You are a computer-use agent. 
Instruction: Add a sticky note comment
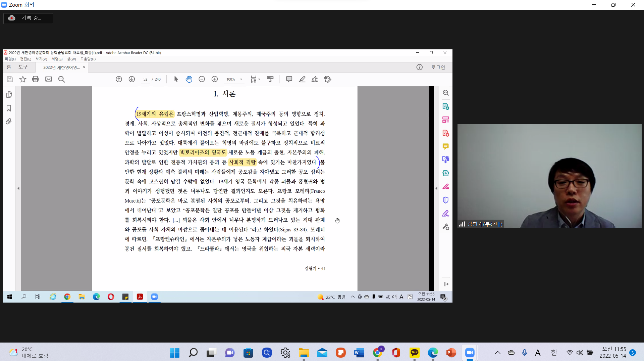pos(289,79)
